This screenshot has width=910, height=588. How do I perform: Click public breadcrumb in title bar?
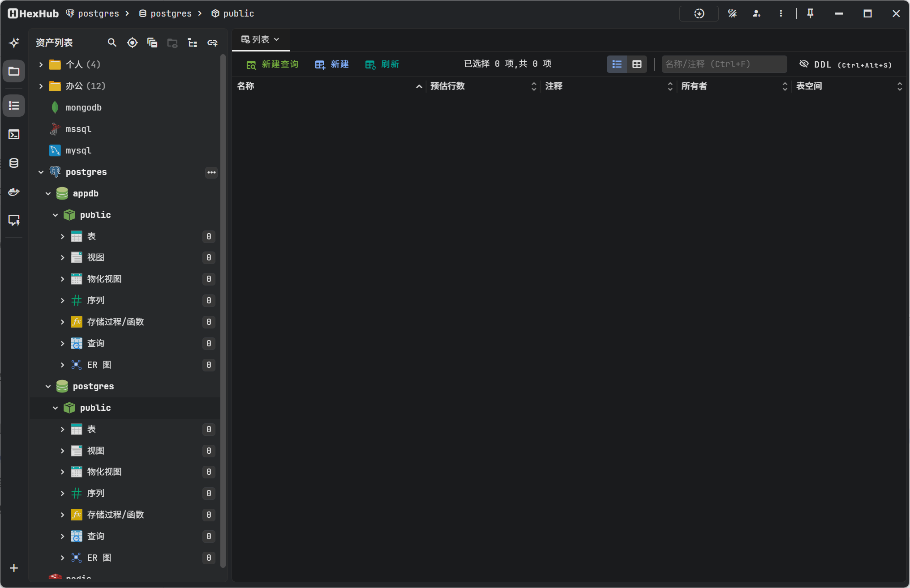233,13
